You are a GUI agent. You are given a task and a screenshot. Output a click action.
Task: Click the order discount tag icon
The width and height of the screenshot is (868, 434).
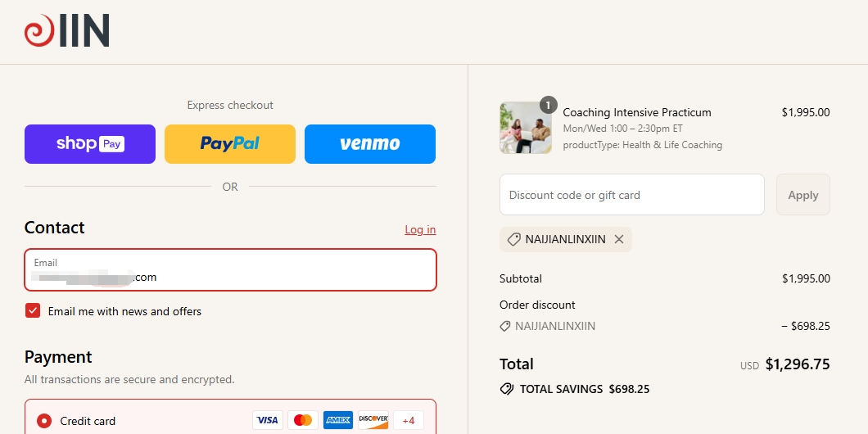pos(505,326)
